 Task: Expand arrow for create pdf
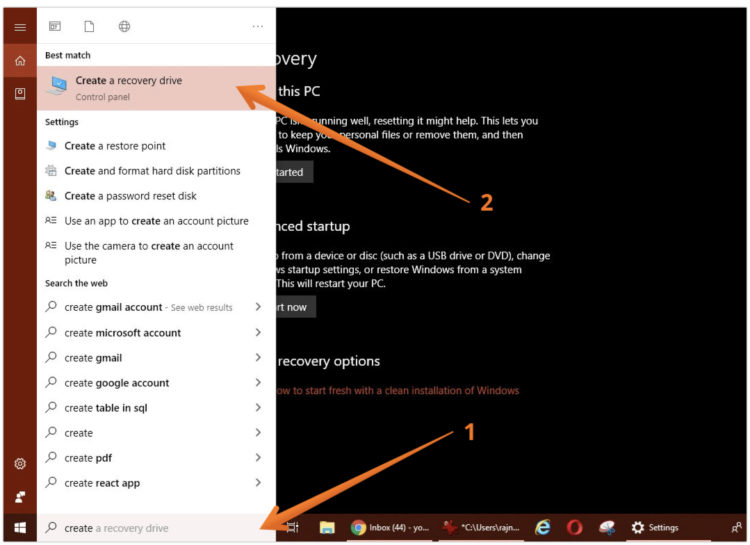point(258,457)
